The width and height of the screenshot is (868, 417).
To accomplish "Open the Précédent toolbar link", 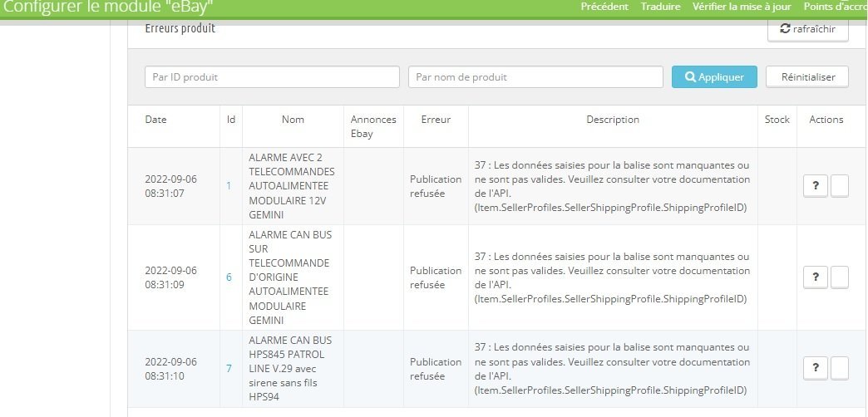I will click(x=604, y=7).
